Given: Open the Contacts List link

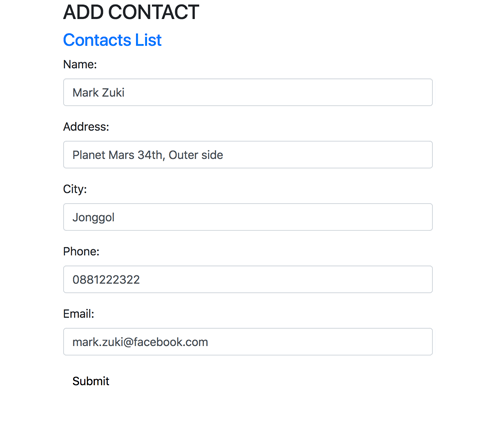Looking at the screenshot, I should click(x=112, y=40).
